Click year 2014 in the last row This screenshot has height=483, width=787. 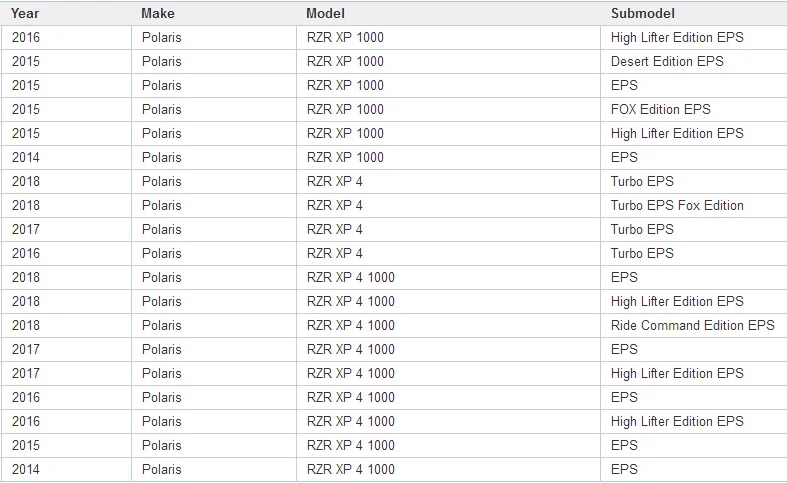26,469
